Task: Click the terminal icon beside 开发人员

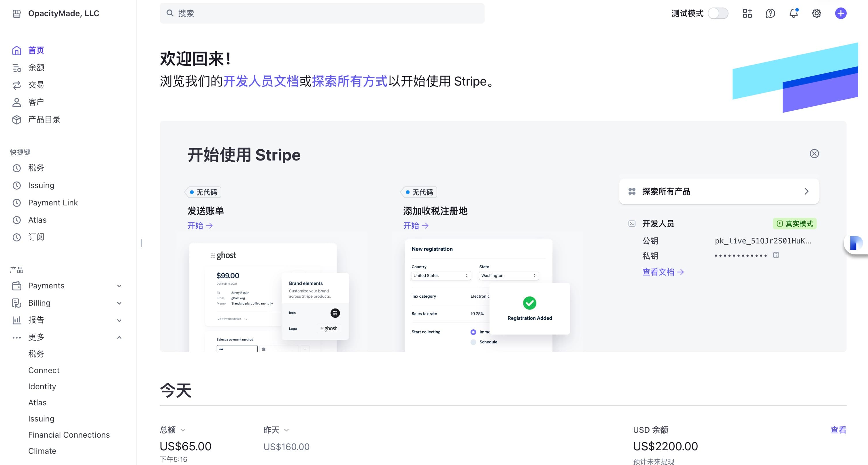Action: pos(632,224)
